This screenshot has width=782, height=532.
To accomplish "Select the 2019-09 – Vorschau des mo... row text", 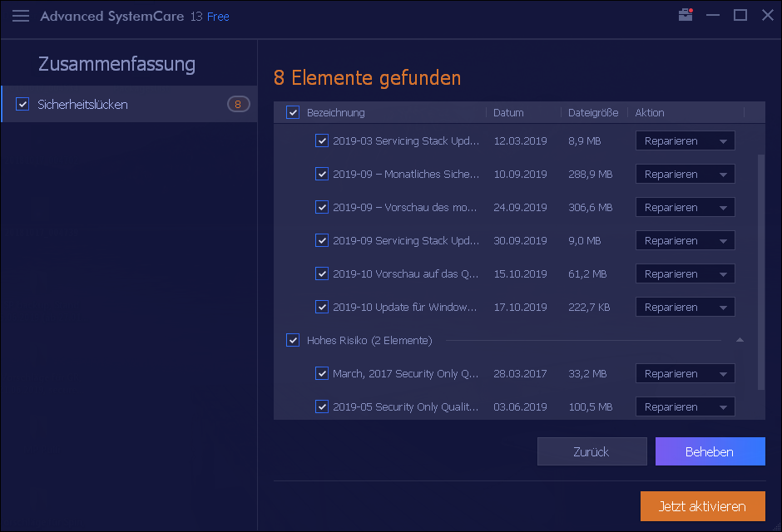I will click(x=404, y=207).
